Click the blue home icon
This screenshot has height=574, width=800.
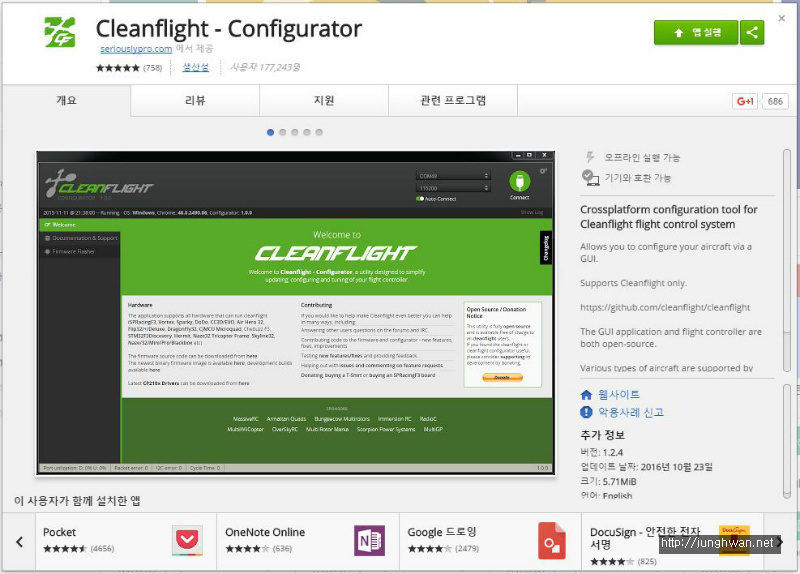point(586,394)
